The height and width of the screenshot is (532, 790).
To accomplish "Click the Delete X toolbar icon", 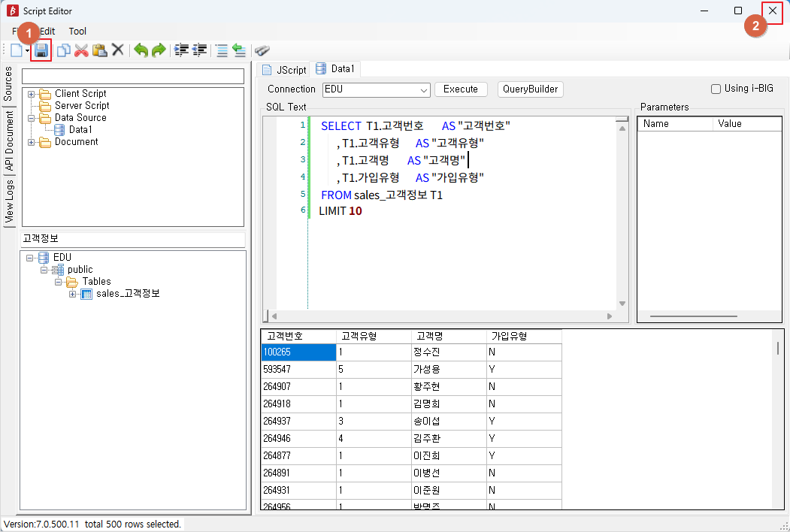I will pyautogui.click(x=118, y=50).
